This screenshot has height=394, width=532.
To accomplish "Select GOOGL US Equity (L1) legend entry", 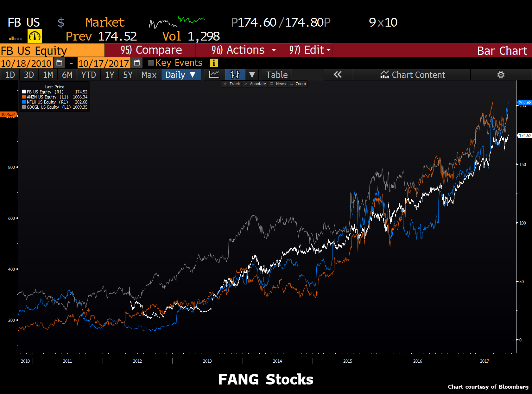I will [x=54, y=107].
